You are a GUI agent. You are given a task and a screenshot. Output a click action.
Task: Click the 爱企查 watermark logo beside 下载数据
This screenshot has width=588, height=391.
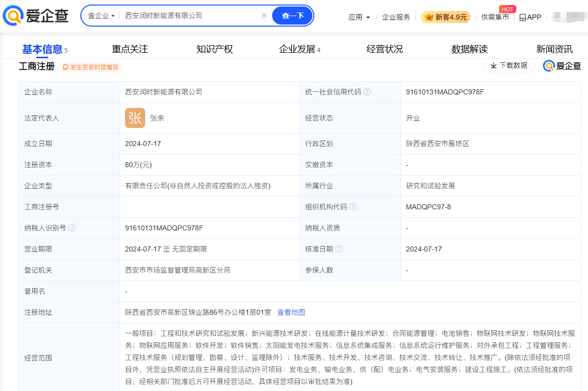(x=562, y=66)
